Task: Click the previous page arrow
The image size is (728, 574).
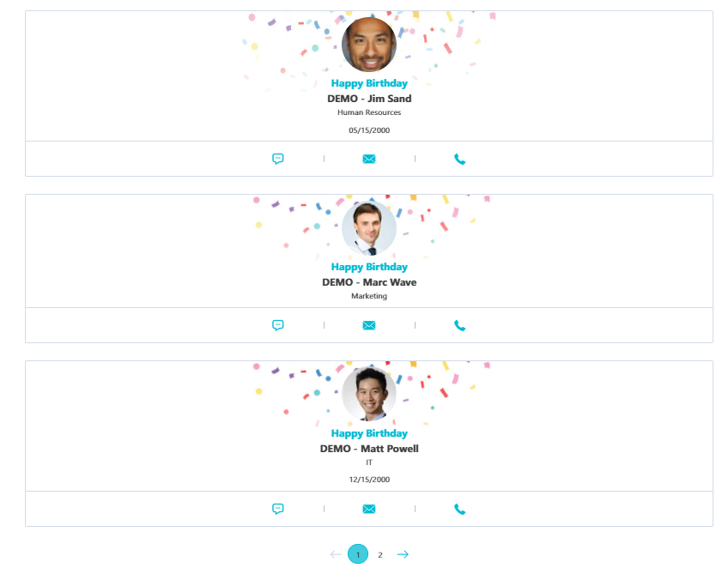Action: (336, 554)
